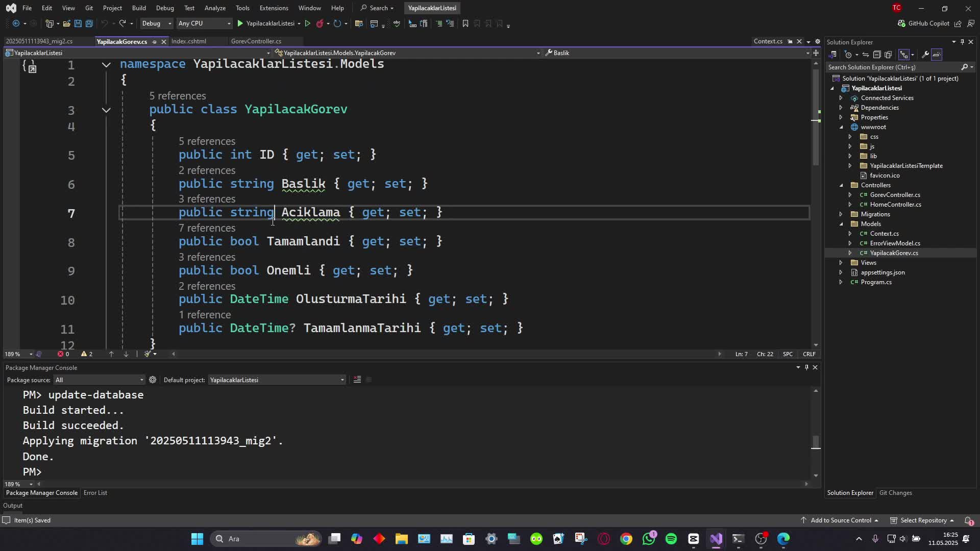
Task: Open Spotify from taskbar
Action: (x=671, y=539)
